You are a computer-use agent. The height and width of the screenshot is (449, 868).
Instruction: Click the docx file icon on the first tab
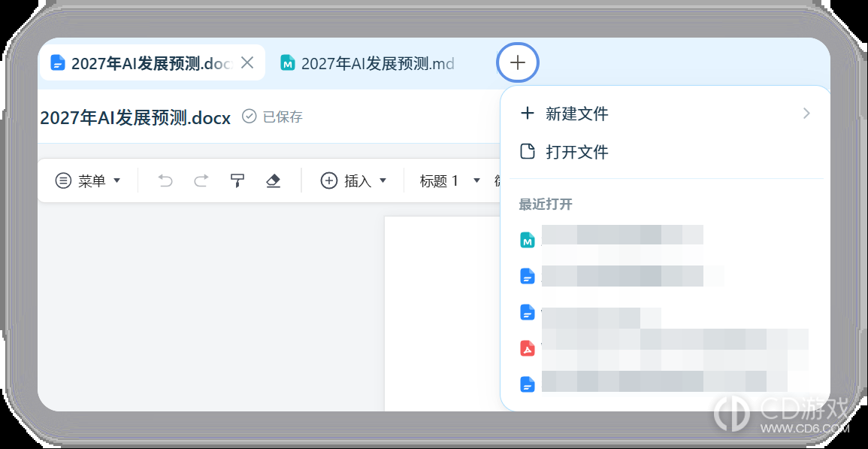point(58,62)
